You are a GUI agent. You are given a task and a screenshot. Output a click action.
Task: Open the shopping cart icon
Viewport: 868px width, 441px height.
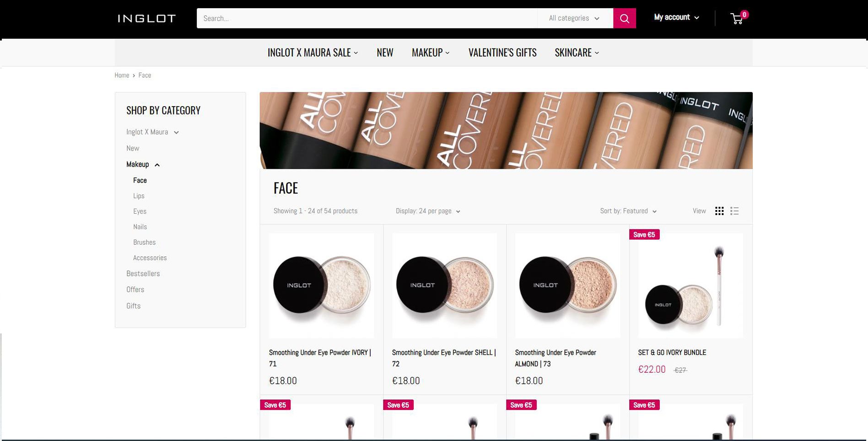pyautogui.click(x=737, y=18)
